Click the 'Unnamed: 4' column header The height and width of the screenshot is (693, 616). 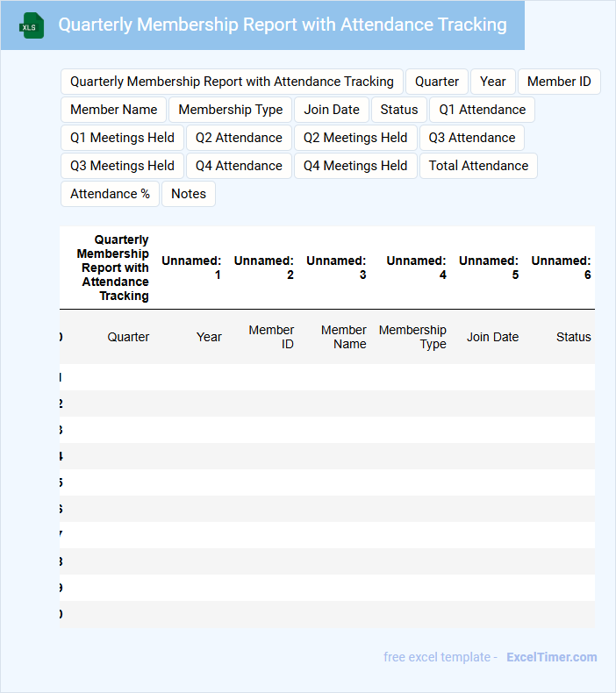click(x=417, y=268)
